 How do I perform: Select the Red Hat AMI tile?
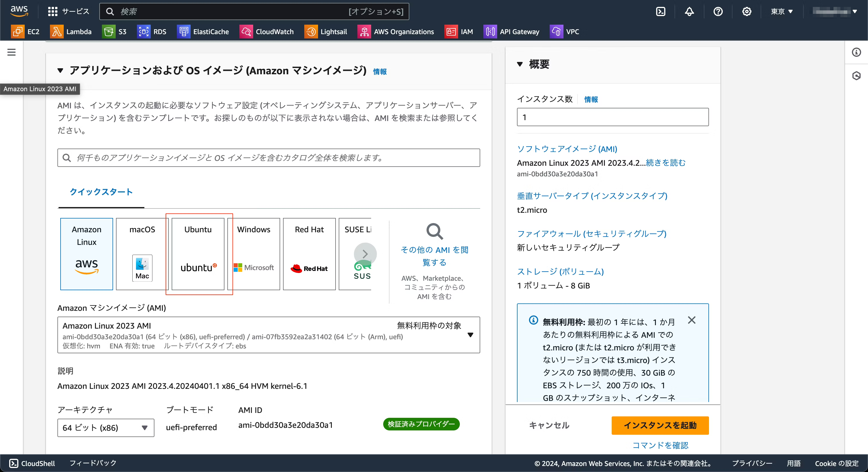[309, 254]
